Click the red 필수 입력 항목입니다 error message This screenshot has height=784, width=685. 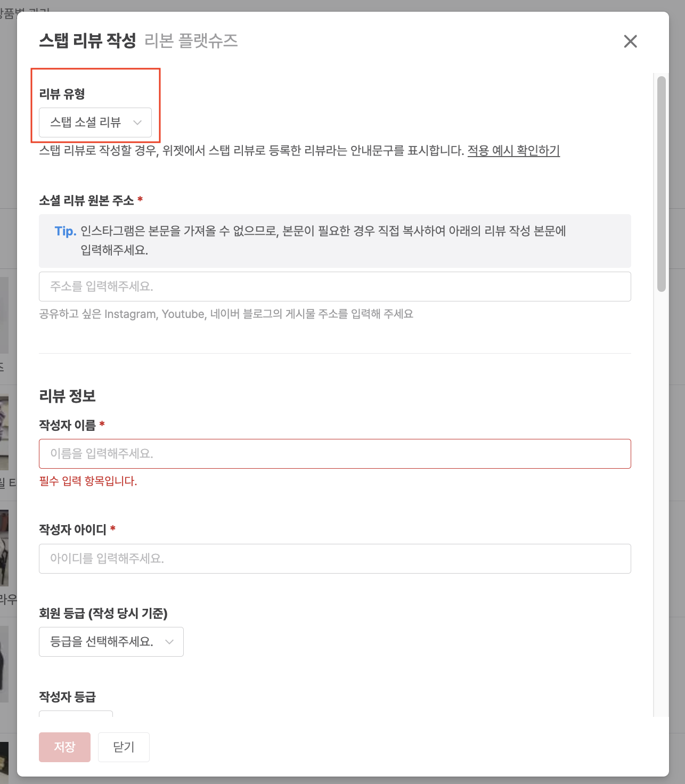point(88,481)
